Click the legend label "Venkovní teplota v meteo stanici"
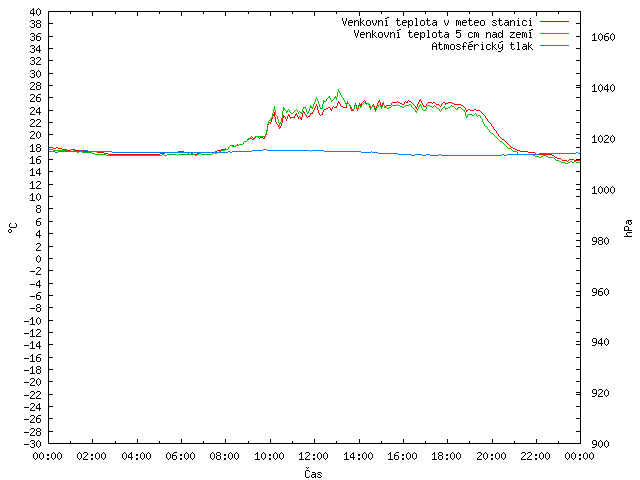The image size is (640, 480). pos(437,22)
